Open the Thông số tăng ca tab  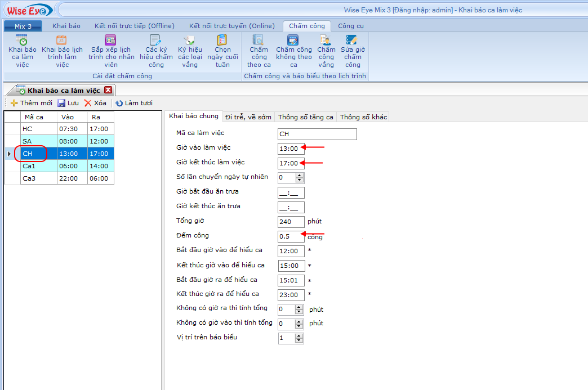coord(305,117)
